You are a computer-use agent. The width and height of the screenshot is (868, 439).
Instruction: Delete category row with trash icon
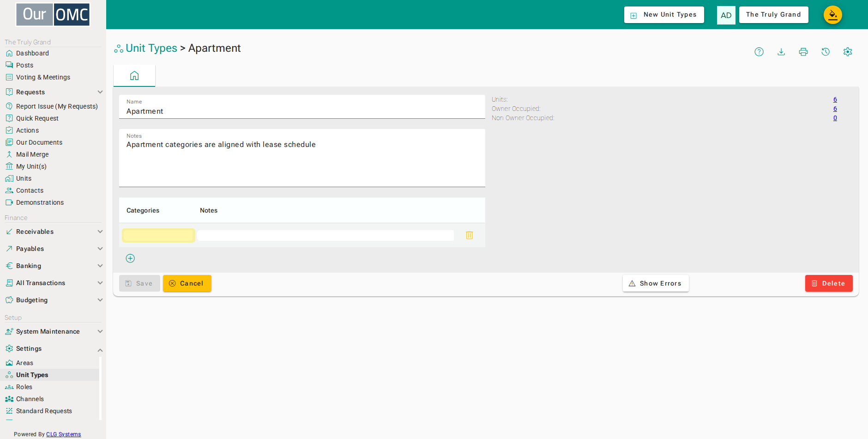pos(469,235)
